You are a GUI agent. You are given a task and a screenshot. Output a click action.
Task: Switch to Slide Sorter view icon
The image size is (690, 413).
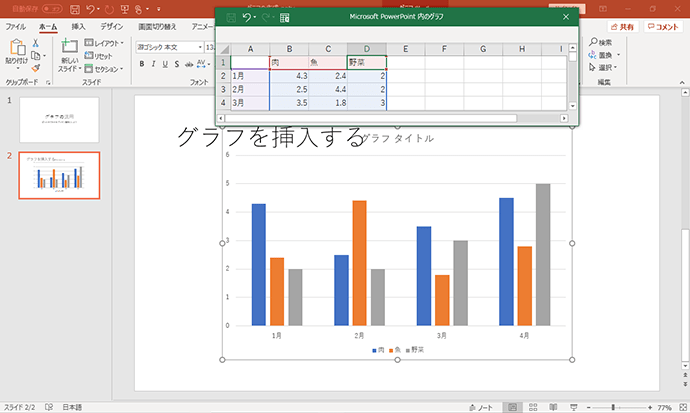533,407
